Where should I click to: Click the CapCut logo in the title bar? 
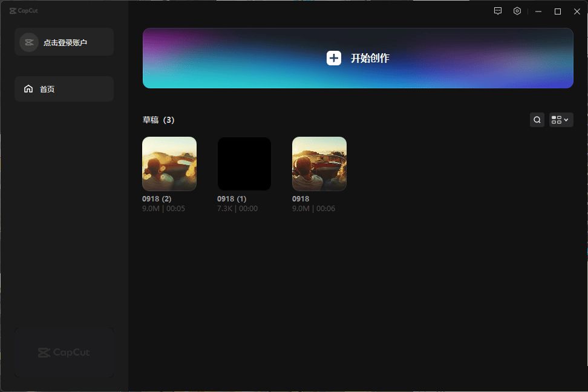(x=24, y=11)
